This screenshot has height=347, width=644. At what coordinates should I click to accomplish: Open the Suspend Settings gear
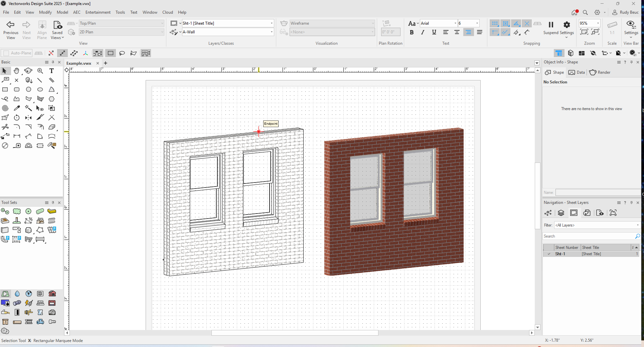pyautogui.click(x=567, y=25)
